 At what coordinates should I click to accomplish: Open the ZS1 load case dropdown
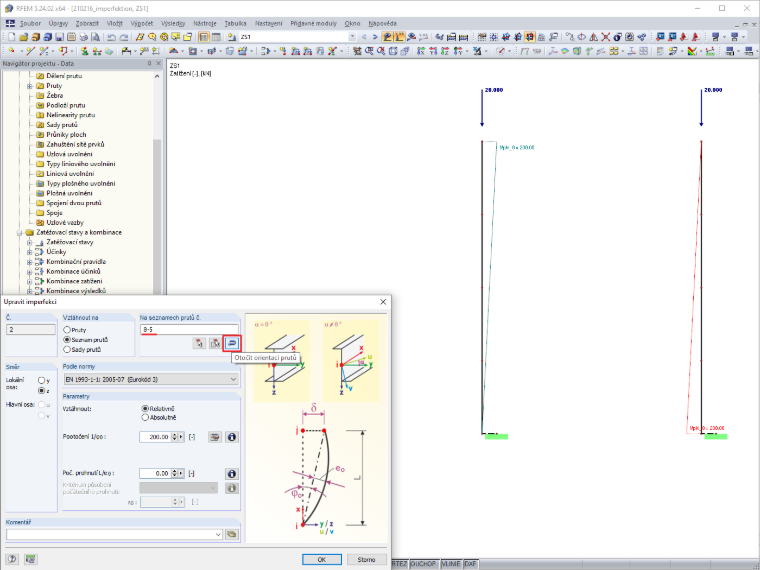352,37
